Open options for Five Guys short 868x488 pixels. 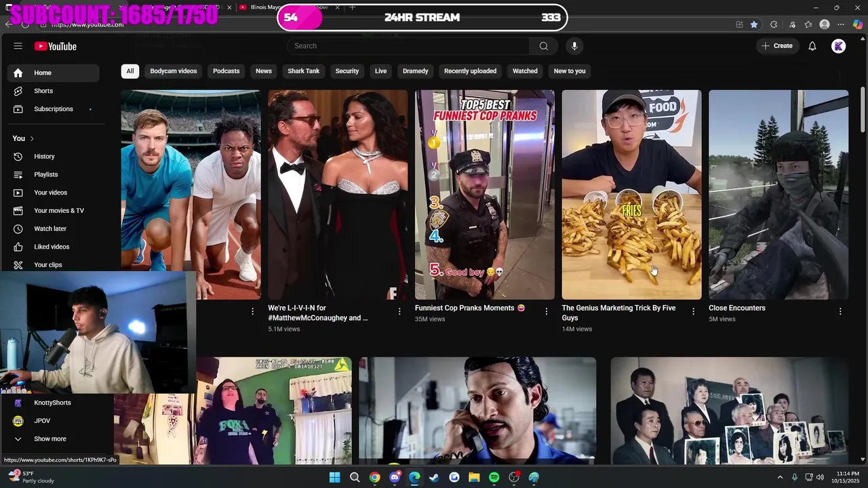(x=693, y=311)
